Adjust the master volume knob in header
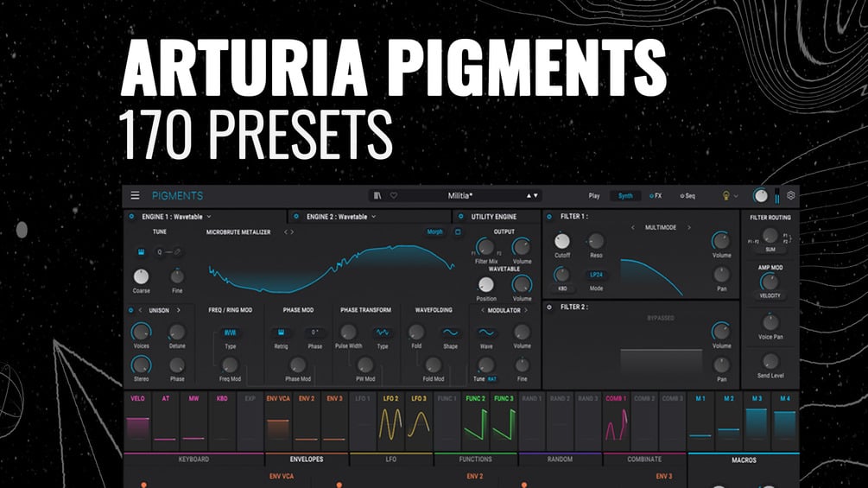 coord(761,195)
